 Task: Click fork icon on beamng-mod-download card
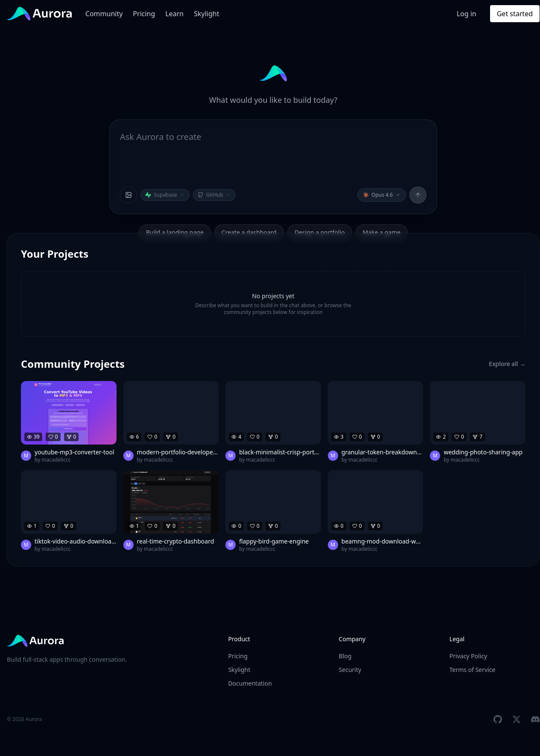pos(373,526)
